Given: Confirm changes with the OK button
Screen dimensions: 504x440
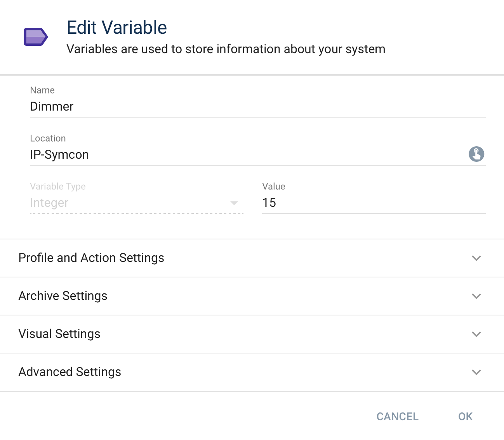Looking at the screenshot, I should (465, 417).
